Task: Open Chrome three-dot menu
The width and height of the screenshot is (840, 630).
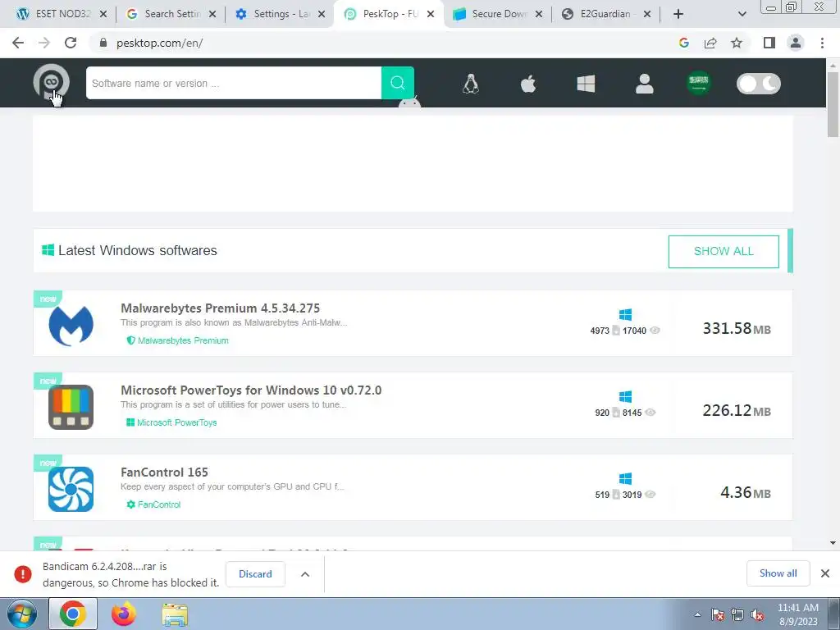Action: coord(822,43)
